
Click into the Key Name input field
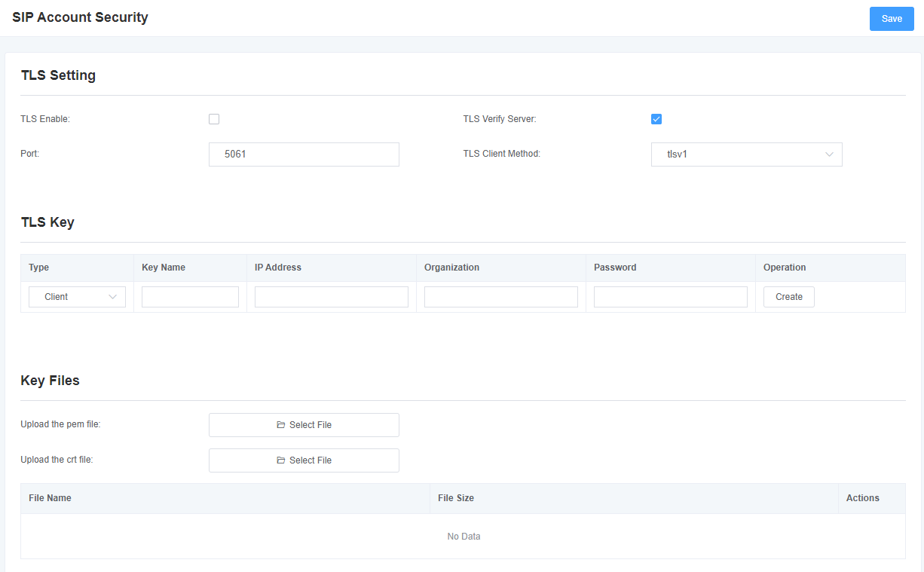tap(190, 297)
